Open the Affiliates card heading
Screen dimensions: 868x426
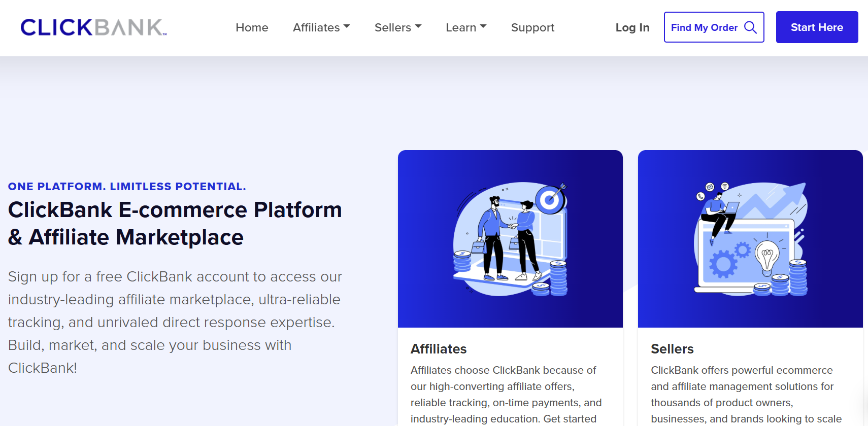click(439, 349)
